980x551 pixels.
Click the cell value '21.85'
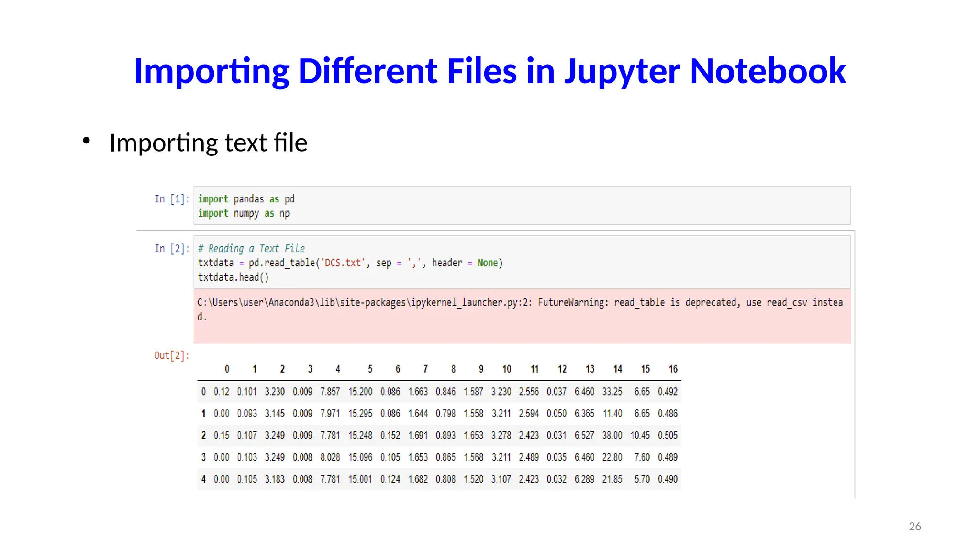tap(612, 479)
